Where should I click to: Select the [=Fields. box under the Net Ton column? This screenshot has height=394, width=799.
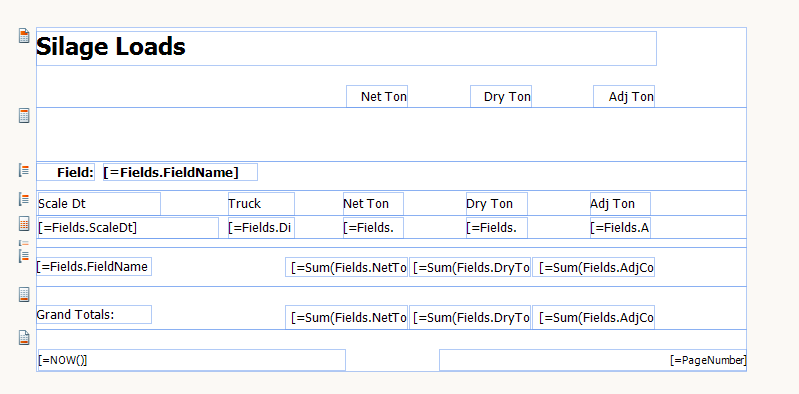(374, 228)
